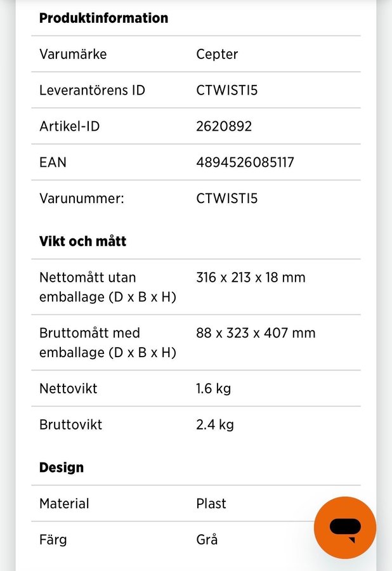The width and height of the screenshot is (392, 571).
Task: Click the Produktinformation section heading
Action: [x=104, y=18]
